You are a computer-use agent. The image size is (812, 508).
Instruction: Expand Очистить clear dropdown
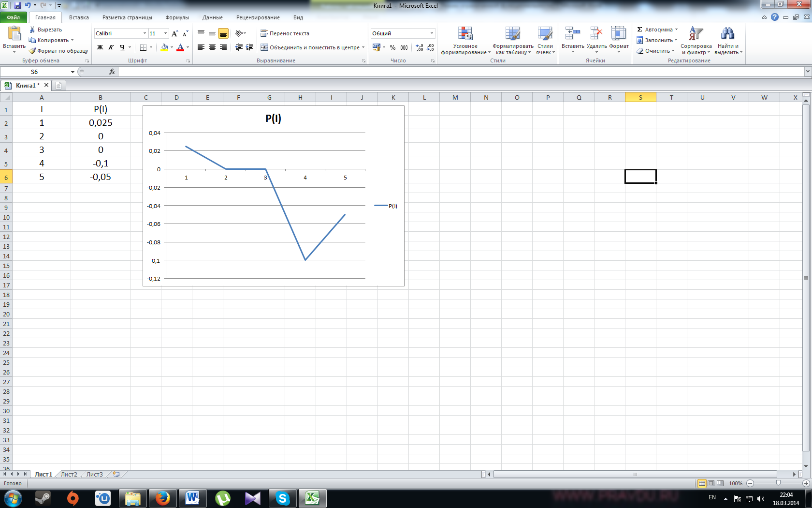[673, 51]
